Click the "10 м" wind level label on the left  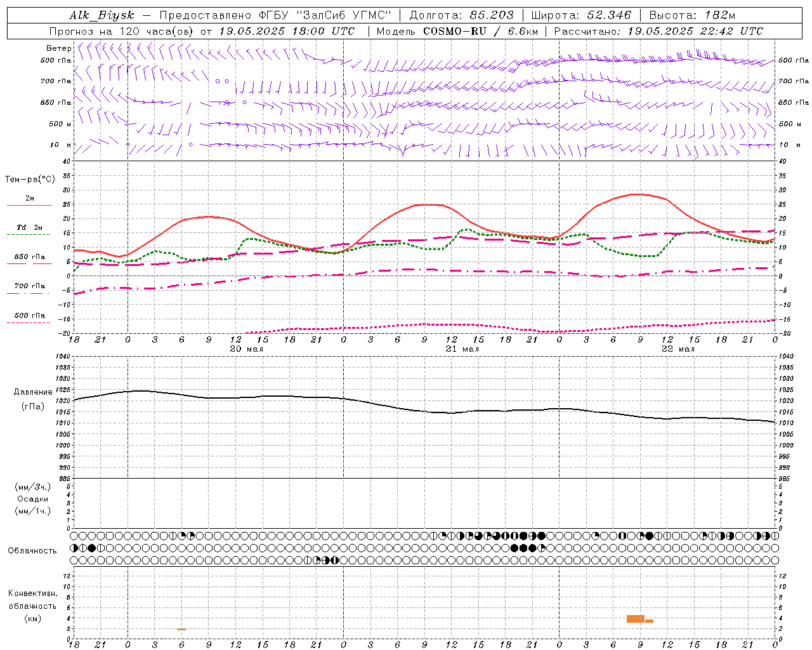[x=60, y=145]
